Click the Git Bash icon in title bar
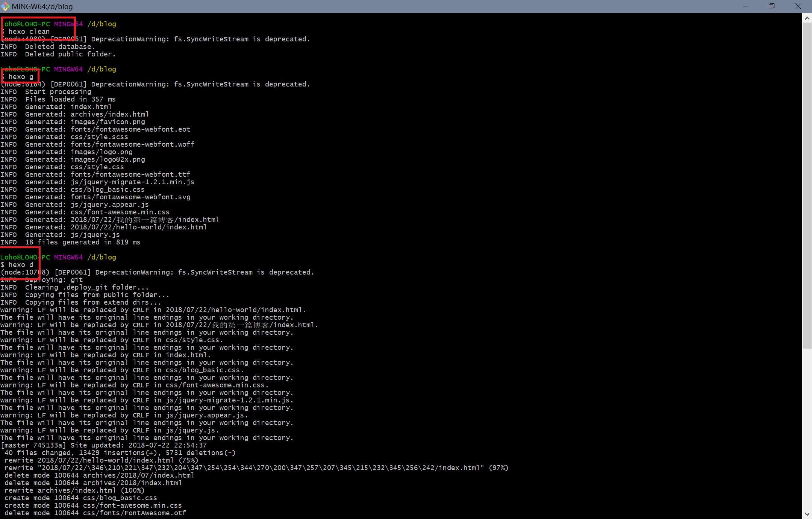812x519 pixels. pos(5,6)
